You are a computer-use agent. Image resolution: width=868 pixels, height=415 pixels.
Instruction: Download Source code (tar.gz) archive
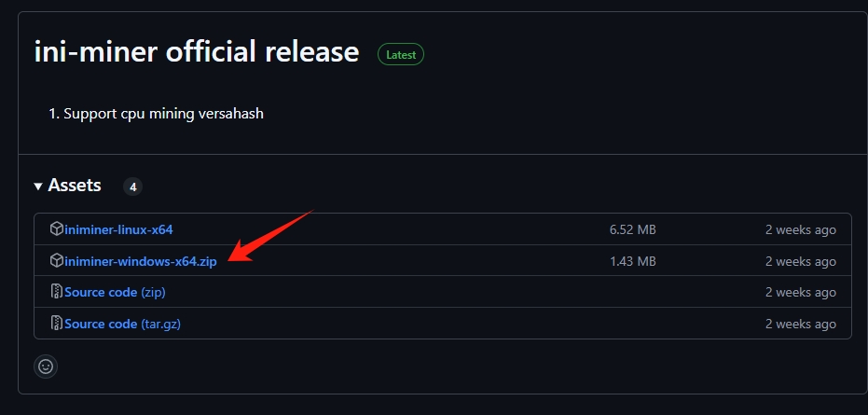click(122, 324)
